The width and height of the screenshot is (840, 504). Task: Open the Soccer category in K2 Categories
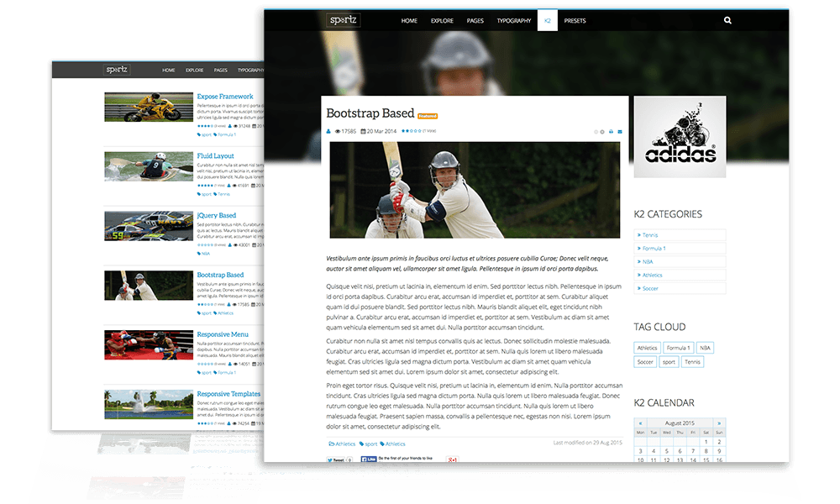(x=680, y=289)
